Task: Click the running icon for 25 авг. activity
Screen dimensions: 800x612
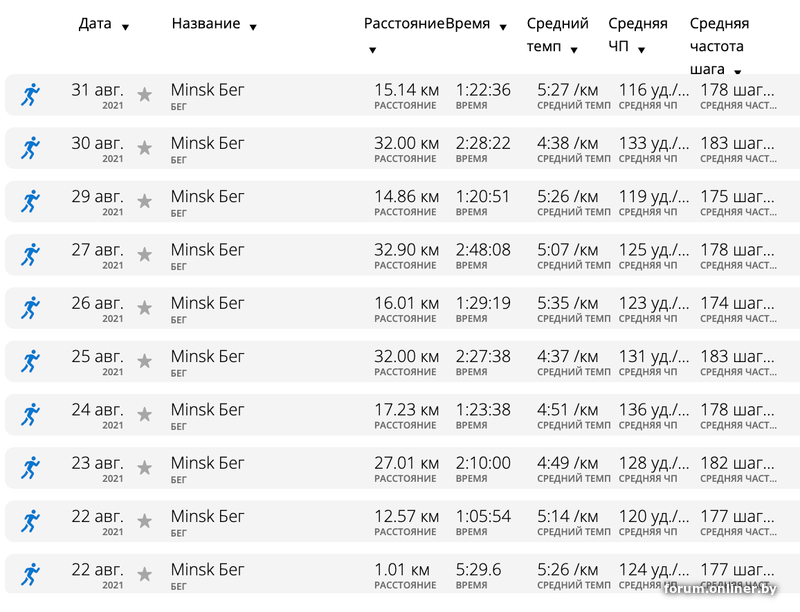Action: coord(31,361)
